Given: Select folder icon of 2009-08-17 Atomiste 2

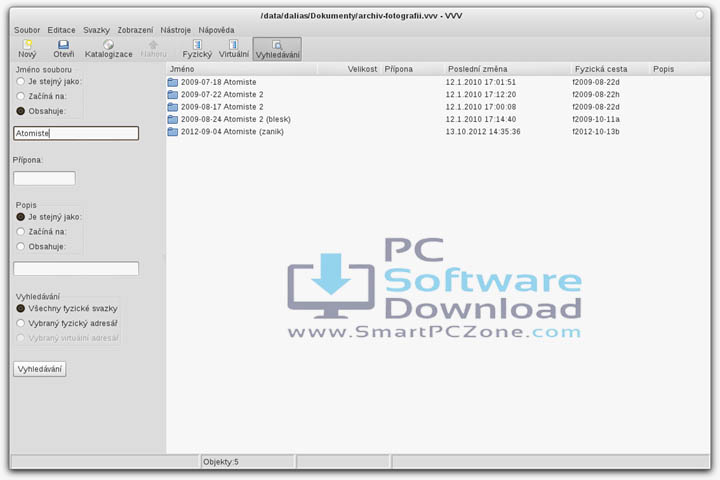Looking at the screenshot, I should coord(173,107).
